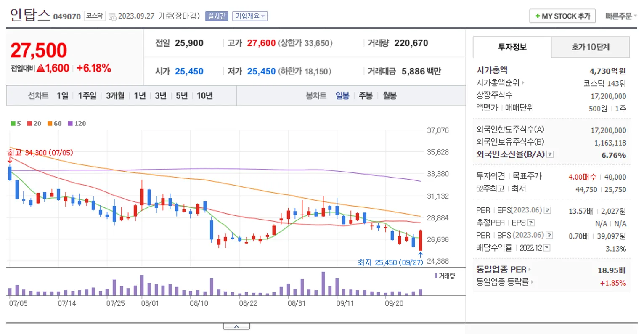Click the MY STOCK 추가 button
The width and height of the screenshot is (644, 334).
pos(562,16)
